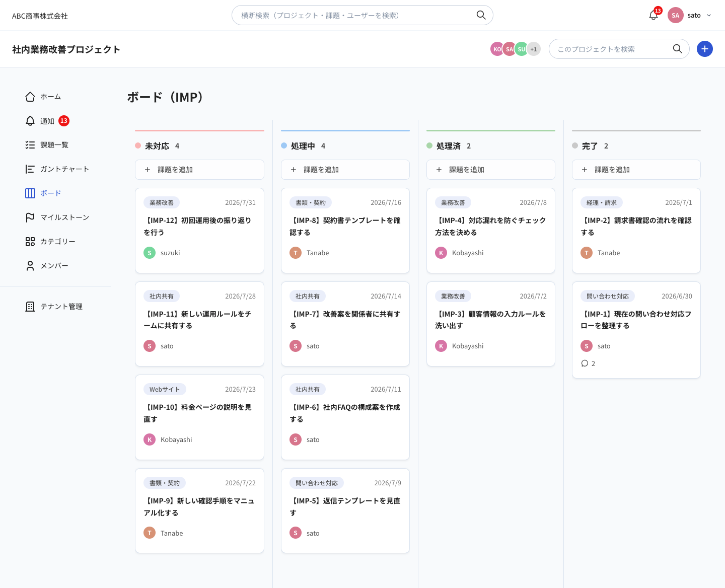This screenshot has width=725, height=588.
Task: Add an issue in the 処理済 column
Action: pos(491,170)
